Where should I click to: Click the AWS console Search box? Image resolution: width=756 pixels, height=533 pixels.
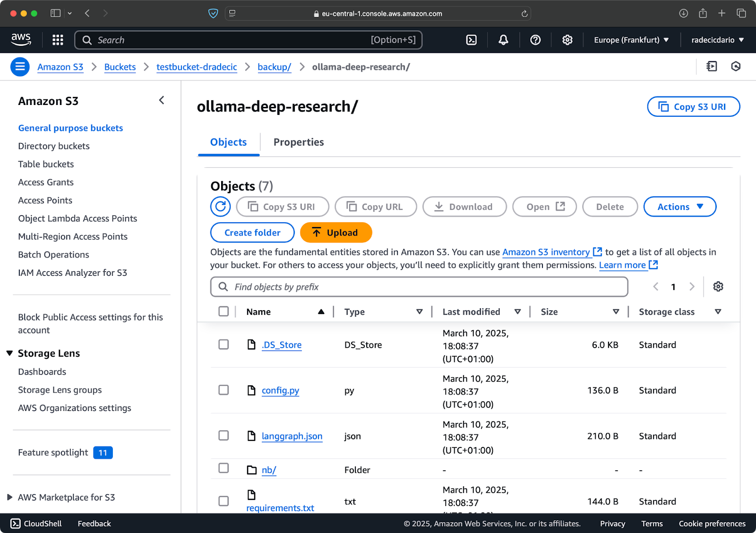point(249,40)
